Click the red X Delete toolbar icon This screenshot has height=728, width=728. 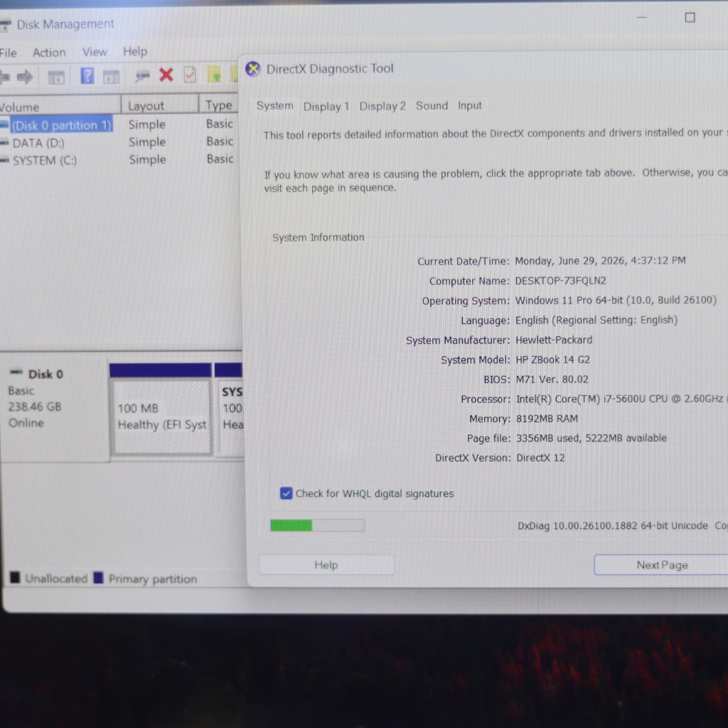166,75
